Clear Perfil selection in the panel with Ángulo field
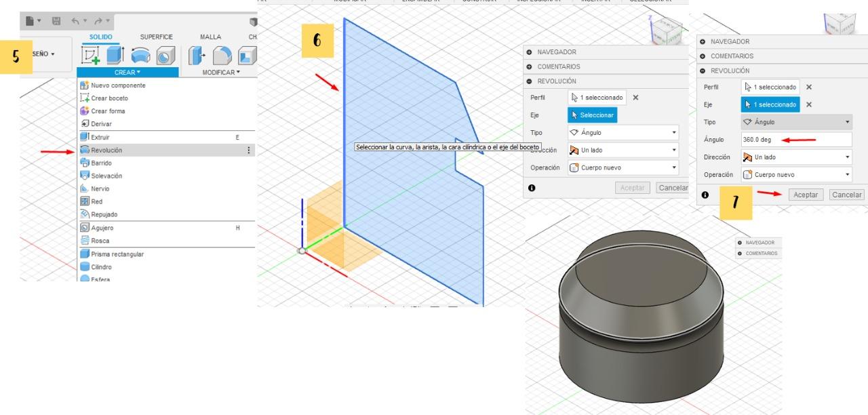 (x=809, y=87)
